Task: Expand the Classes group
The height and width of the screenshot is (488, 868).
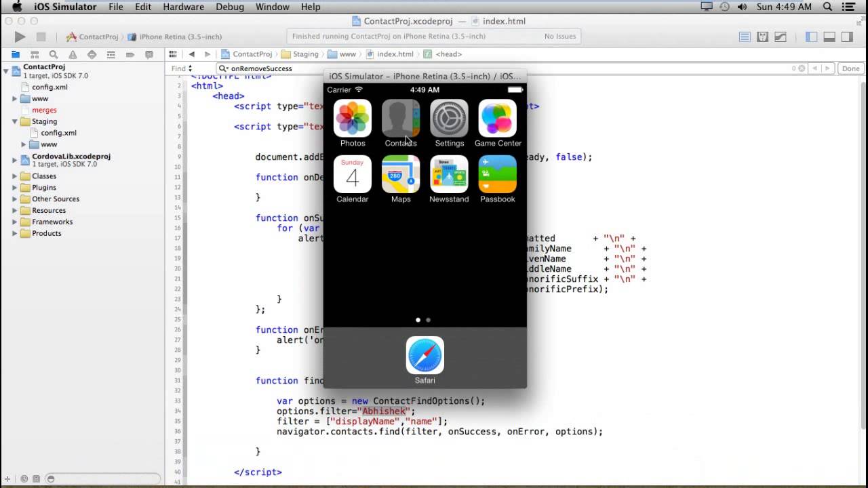Action: click(x=15, y=176)
